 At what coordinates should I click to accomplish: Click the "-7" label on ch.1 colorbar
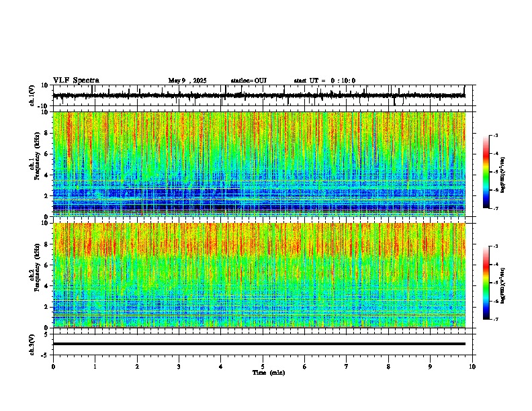click(x=496, y=208)
